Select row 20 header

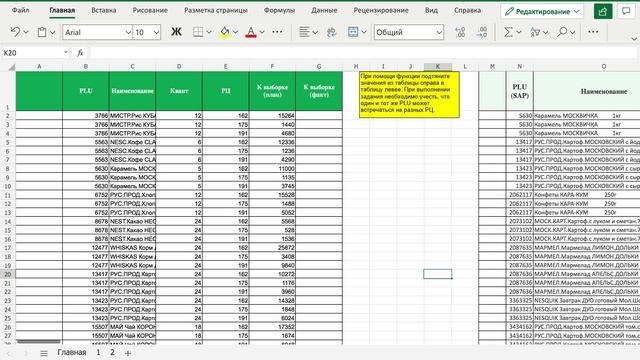7,274
